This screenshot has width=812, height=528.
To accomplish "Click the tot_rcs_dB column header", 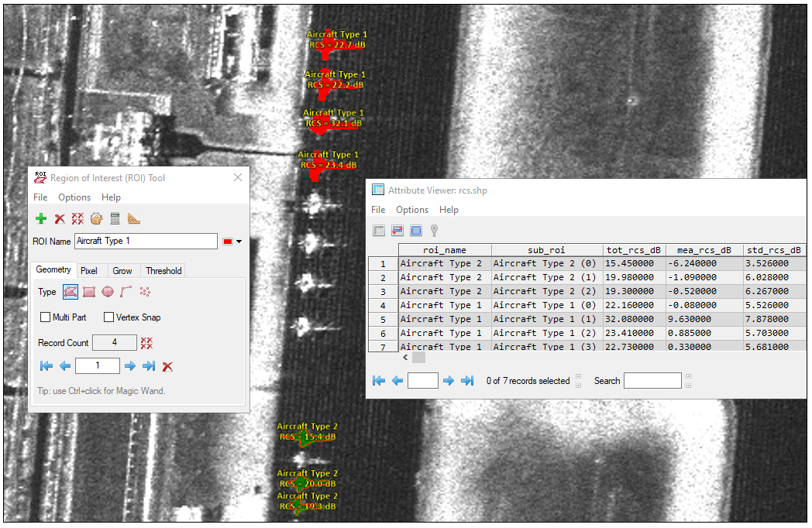I will tap(634, 250).
